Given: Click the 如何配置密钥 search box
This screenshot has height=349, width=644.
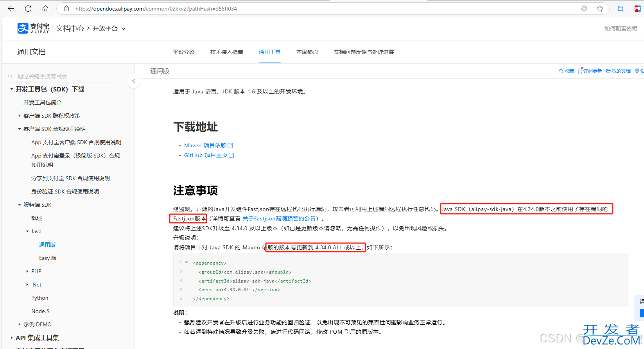Looking at the screenshot, I should pyautogui.click(x=622, y=28).
